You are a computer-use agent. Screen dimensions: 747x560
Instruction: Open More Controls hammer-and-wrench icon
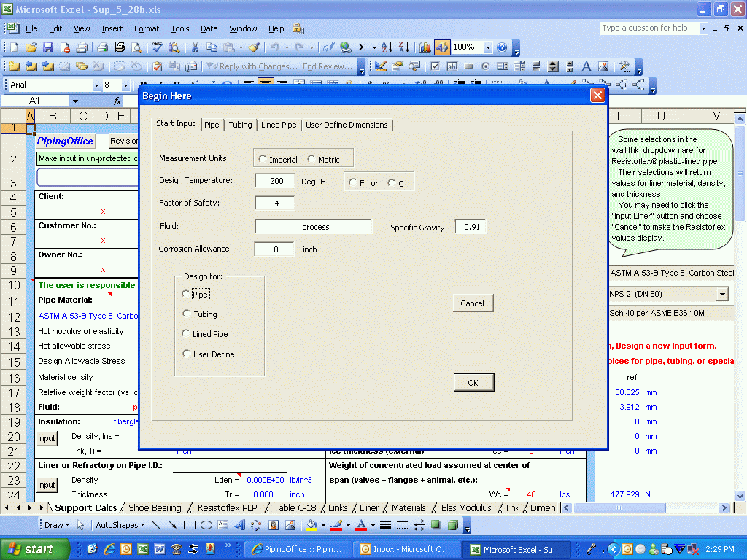click(x=624, y=66)
